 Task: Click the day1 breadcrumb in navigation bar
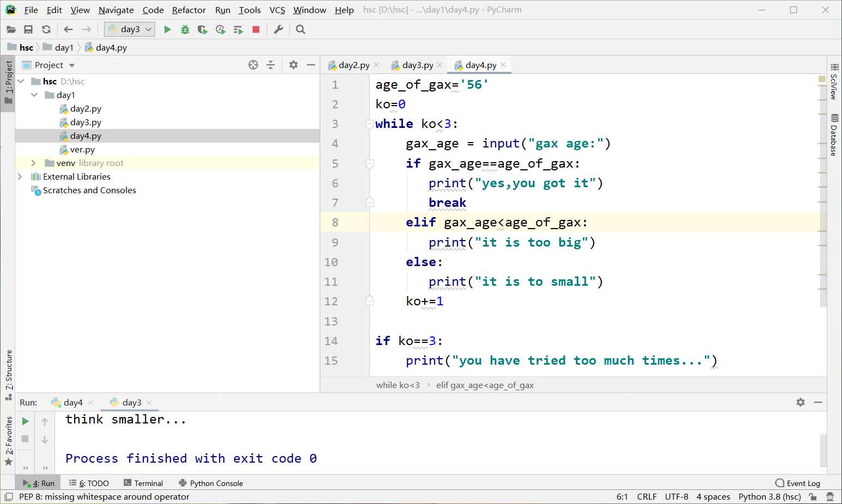[64, 47]
